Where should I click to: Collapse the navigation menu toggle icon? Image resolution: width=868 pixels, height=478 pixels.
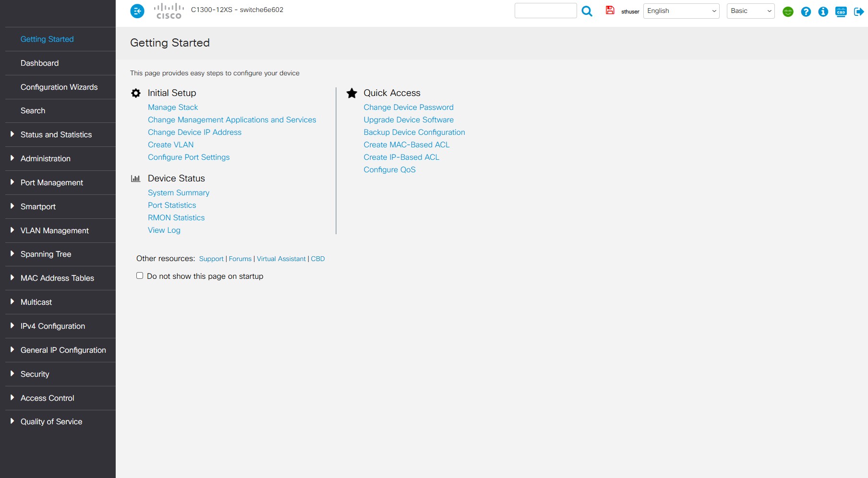137,11
